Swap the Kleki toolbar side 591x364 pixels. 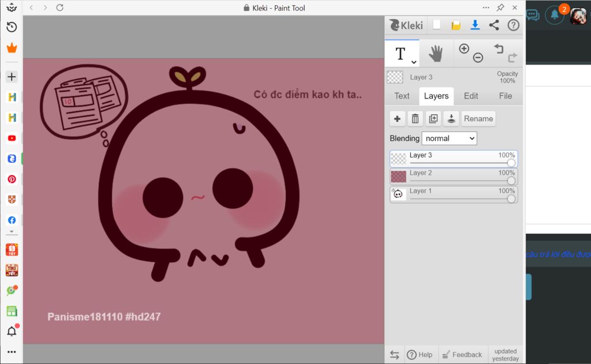[x=395, y=355]
